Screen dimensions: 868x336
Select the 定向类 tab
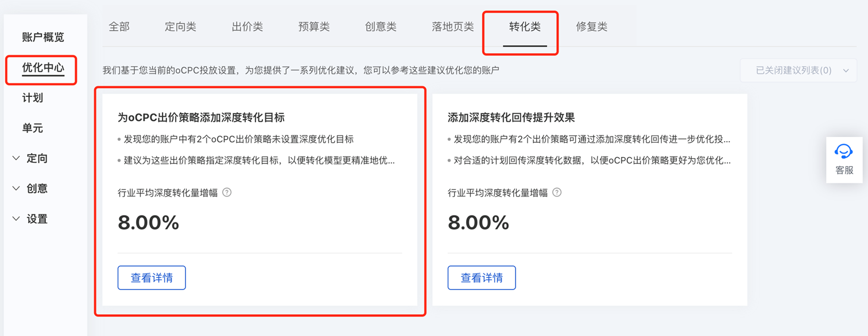coord(180,27)
